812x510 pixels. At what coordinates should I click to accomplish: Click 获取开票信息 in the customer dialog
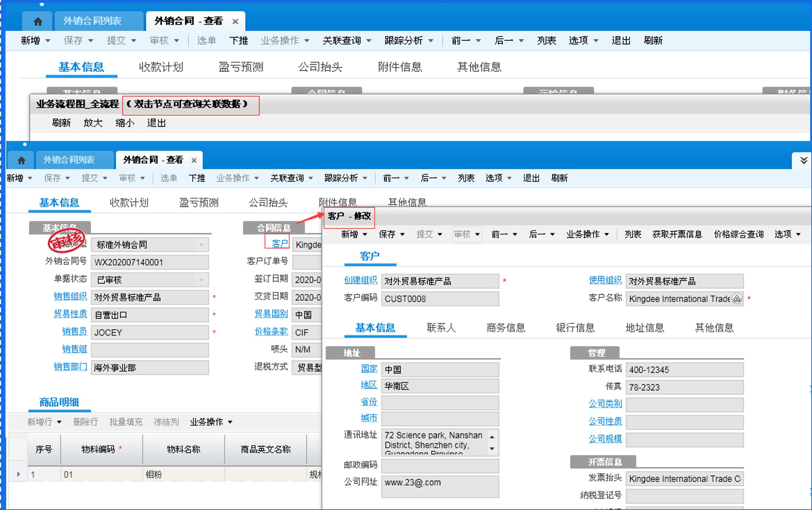[677, 234]
